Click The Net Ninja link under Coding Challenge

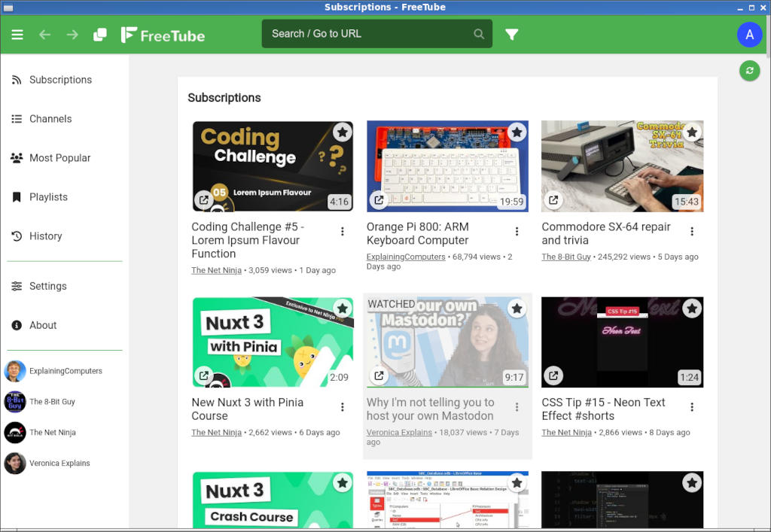click(216, 270)
